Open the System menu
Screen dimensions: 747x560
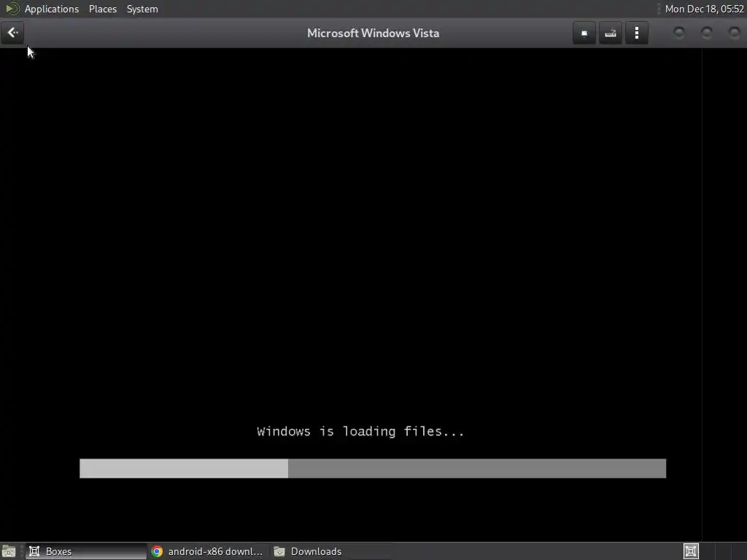point(142,9)
